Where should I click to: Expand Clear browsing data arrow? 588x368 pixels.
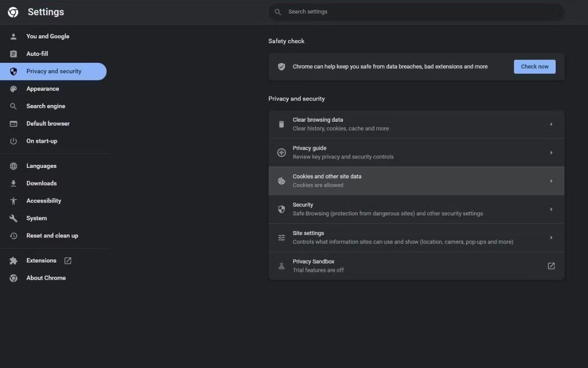click(551, 124)
